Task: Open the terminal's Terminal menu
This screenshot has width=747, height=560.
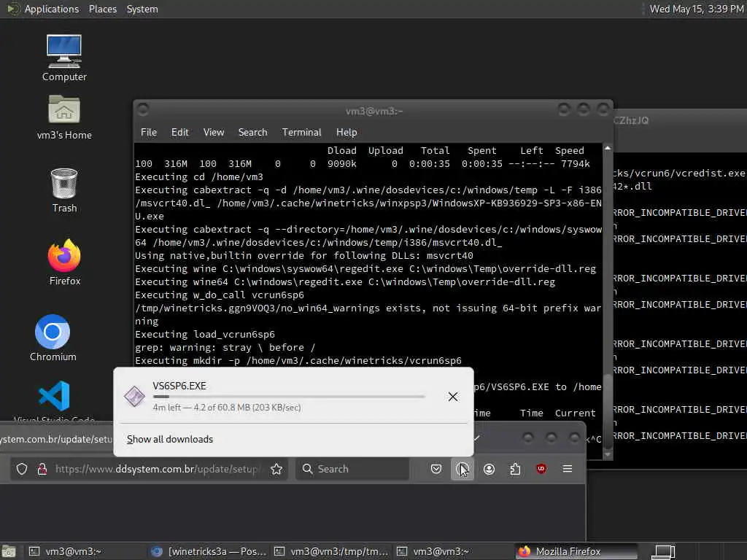Action: click(301, 133)
